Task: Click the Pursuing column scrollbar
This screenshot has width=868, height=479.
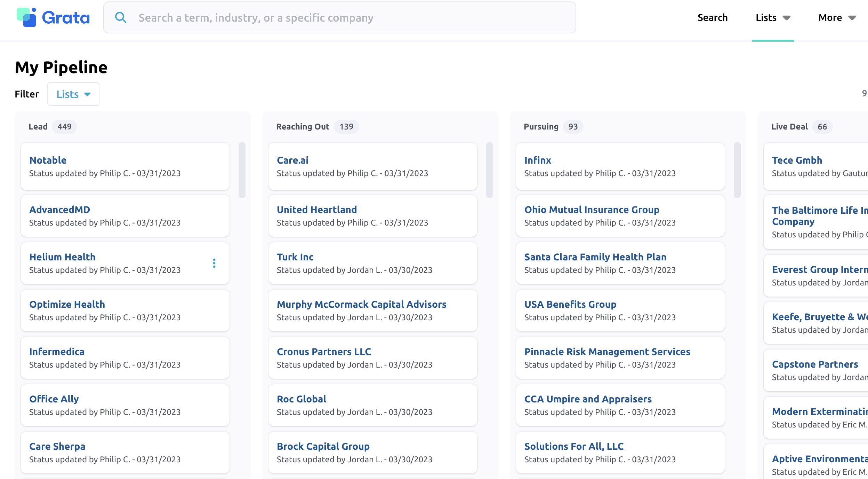Action: 737,170
